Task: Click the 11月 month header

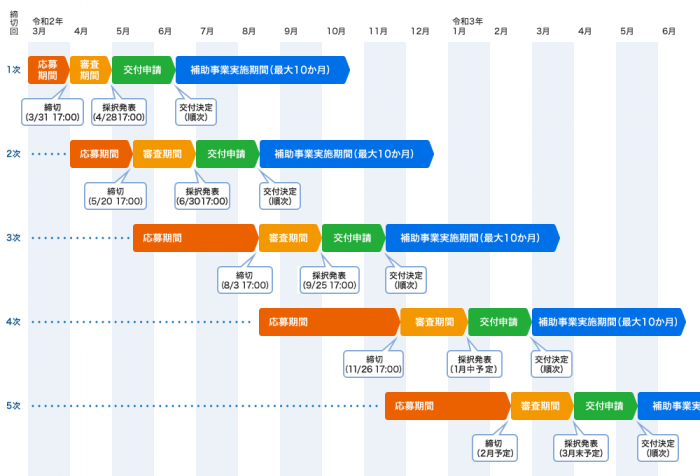Action: click(377, 32)
